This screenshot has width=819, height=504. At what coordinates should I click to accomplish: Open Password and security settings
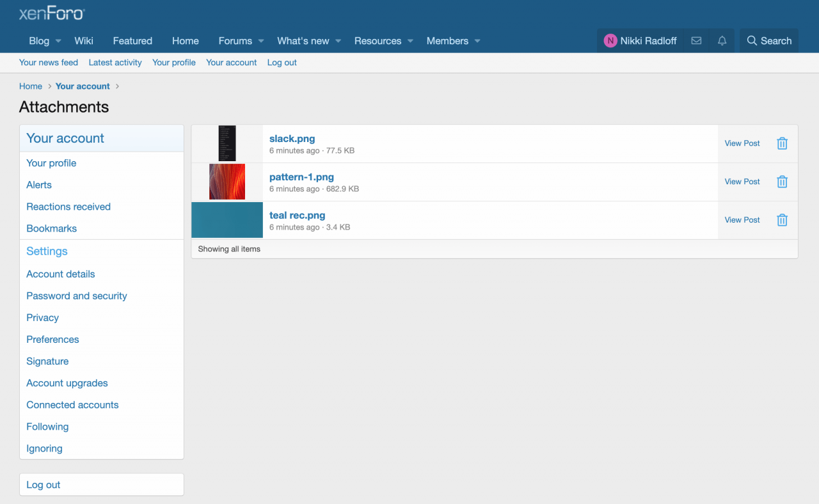coord(77,296)
